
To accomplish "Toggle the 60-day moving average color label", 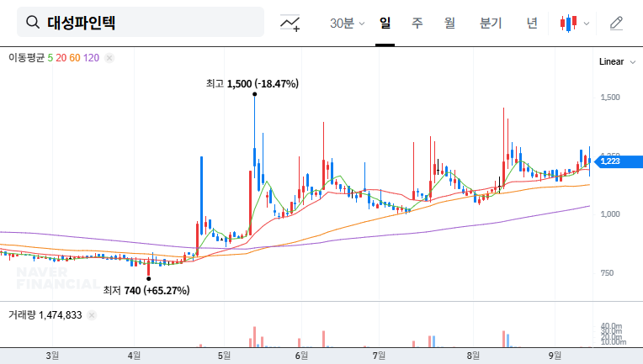I will click(76, 58).
